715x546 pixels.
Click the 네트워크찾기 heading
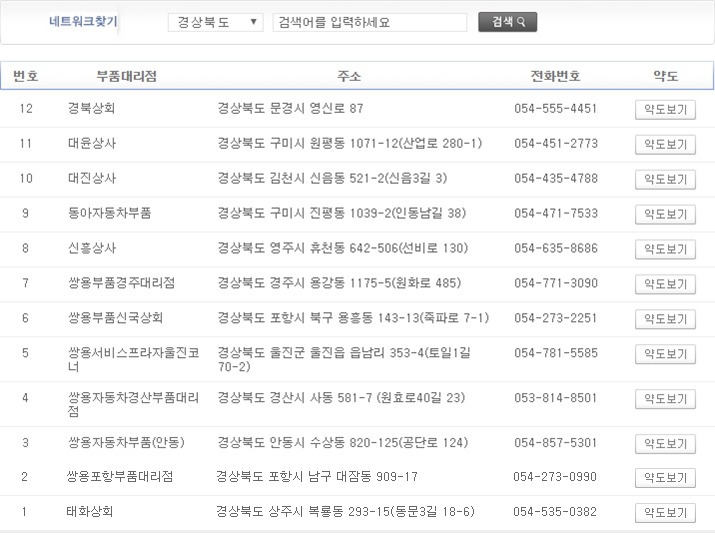tap(83, 21)
